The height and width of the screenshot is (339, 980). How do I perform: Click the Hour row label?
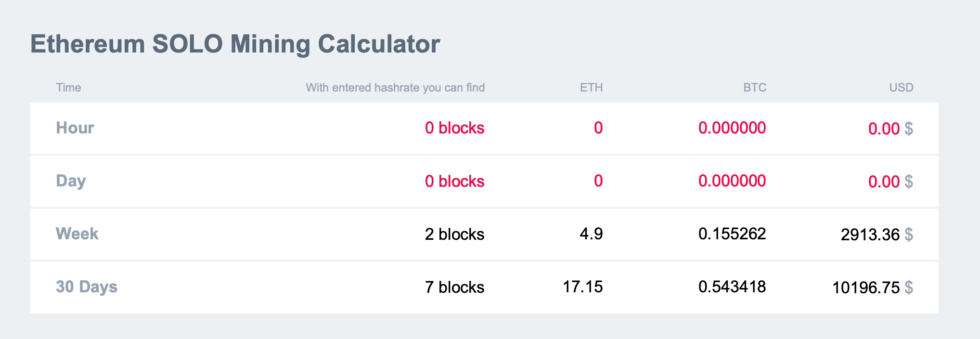point(75,128)
